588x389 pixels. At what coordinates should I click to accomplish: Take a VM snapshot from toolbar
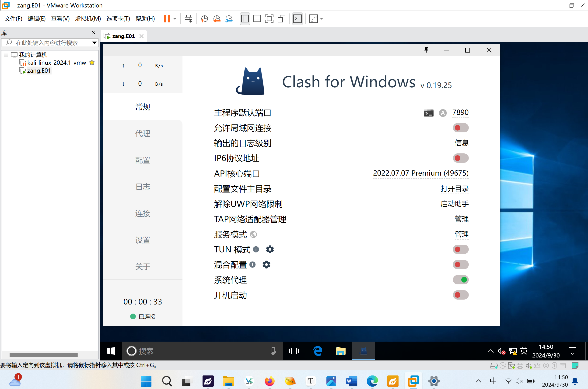pos(204,19)
